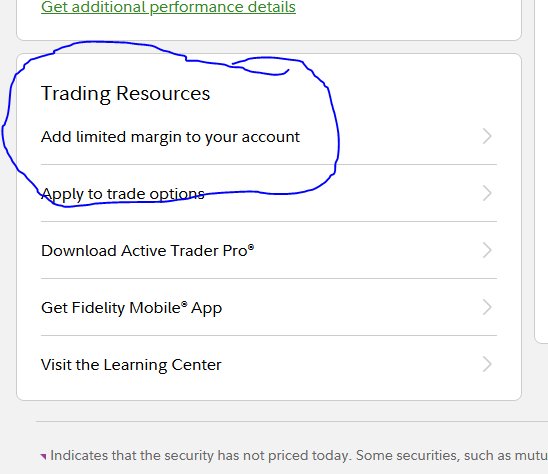Click the partially visible panel on right edge
The height and width of the screenshot is (474, 548).
pyautogui.click(x=541, y=171)
